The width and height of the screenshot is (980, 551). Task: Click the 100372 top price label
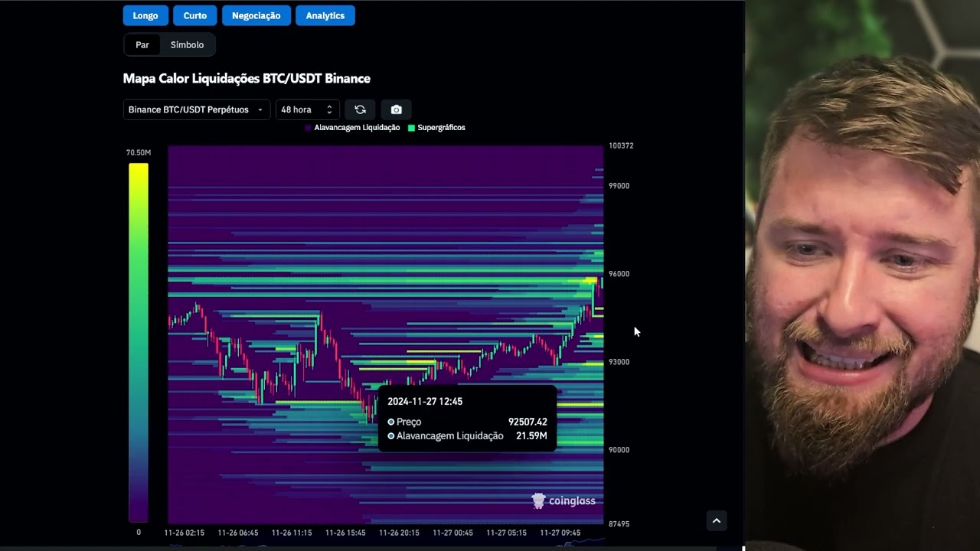[x=621, y=145]
